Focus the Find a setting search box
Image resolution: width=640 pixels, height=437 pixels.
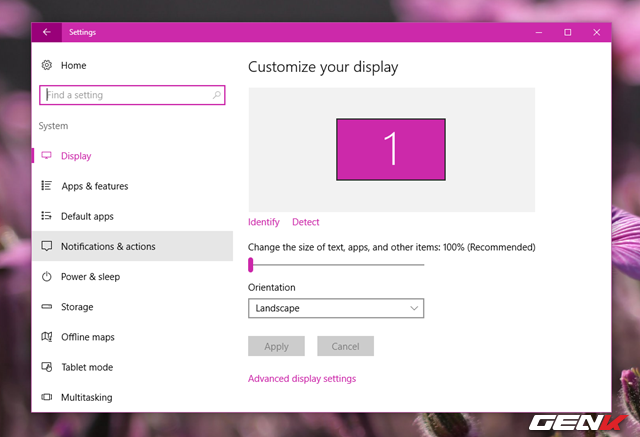tap(132, 95)
